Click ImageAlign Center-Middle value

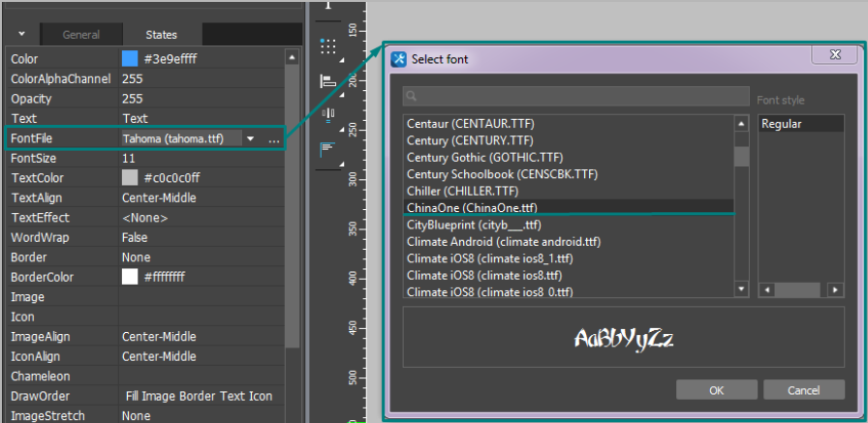click(x=159, y=337)
